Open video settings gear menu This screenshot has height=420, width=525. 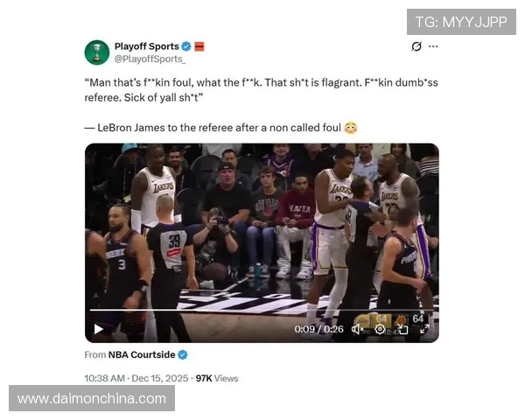coord(380,329)
